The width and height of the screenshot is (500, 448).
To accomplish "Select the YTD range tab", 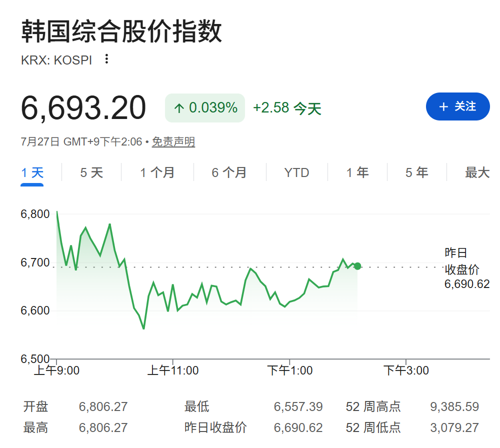I will pyautogui.click(x=296, y=173).
